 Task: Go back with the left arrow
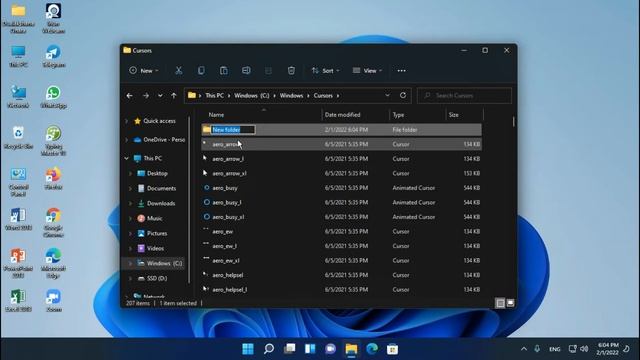[x=130, y=96]
